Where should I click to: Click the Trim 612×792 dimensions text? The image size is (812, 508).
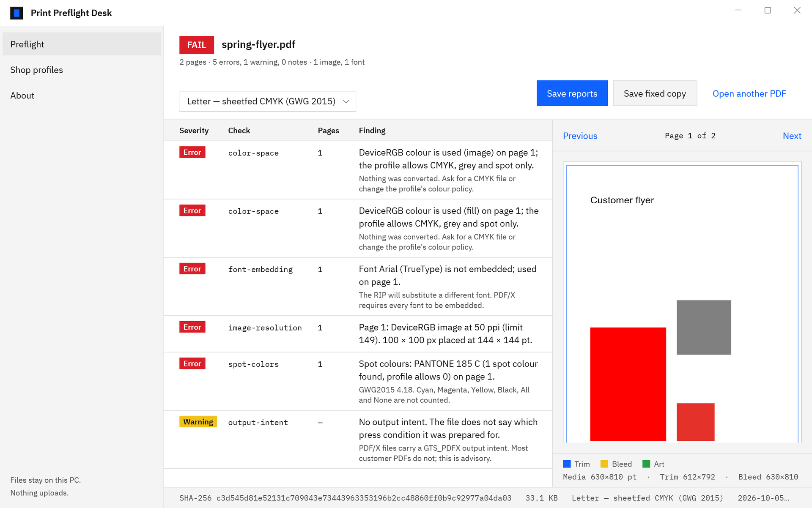click(687, 477)
